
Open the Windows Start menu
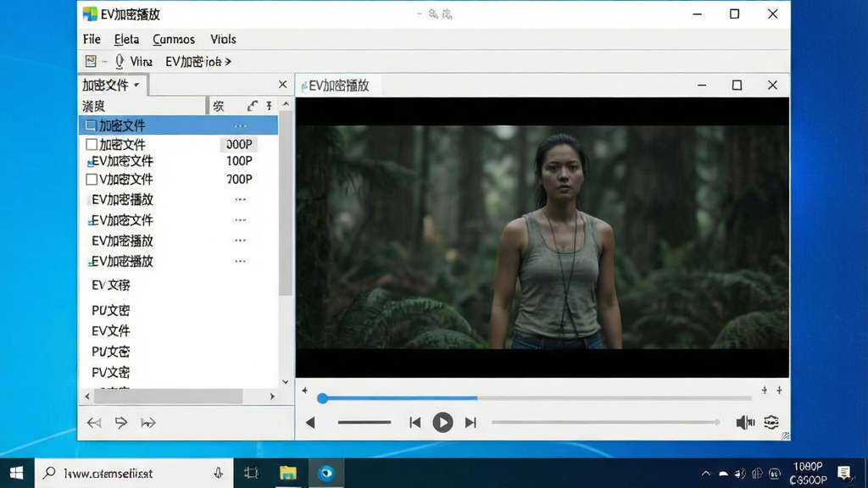[17, 473]
